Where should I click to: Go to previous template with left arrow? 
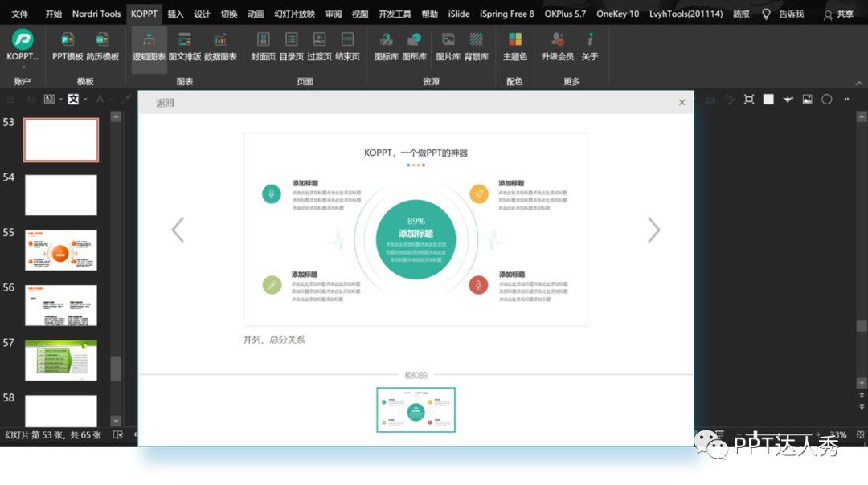pyautogui.click(x=178, y=230)
